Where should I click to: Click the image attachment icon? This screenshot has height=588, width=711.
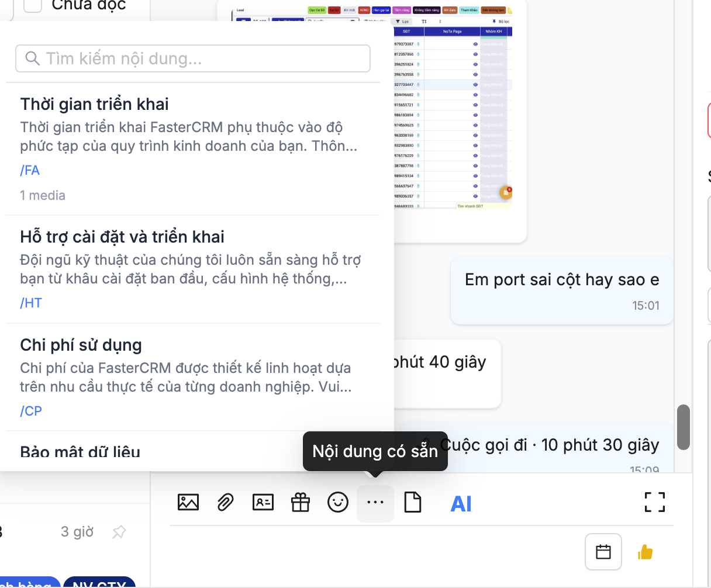[x=188, y=503]
